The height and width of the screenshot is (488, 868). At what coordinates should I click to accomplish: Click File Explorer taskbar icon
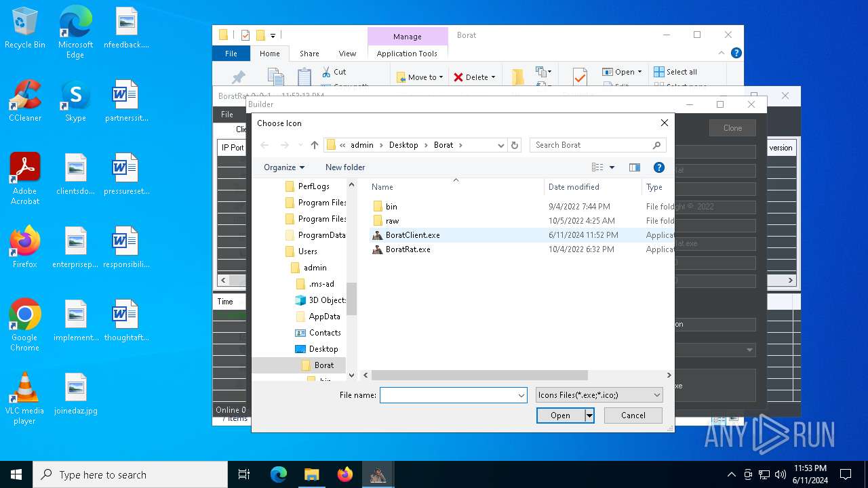coord(311,474)
